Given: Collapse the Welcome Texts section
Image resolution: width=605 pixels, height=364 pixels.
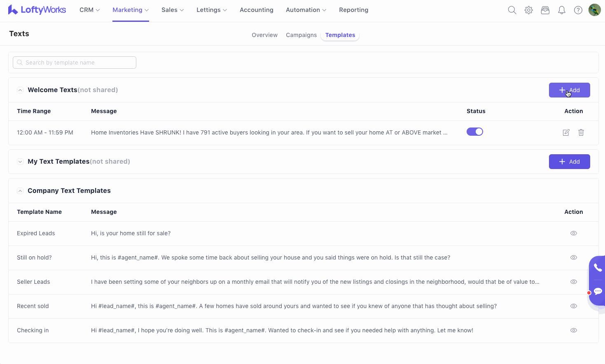Looking at the screenshot, I should 20,90.
